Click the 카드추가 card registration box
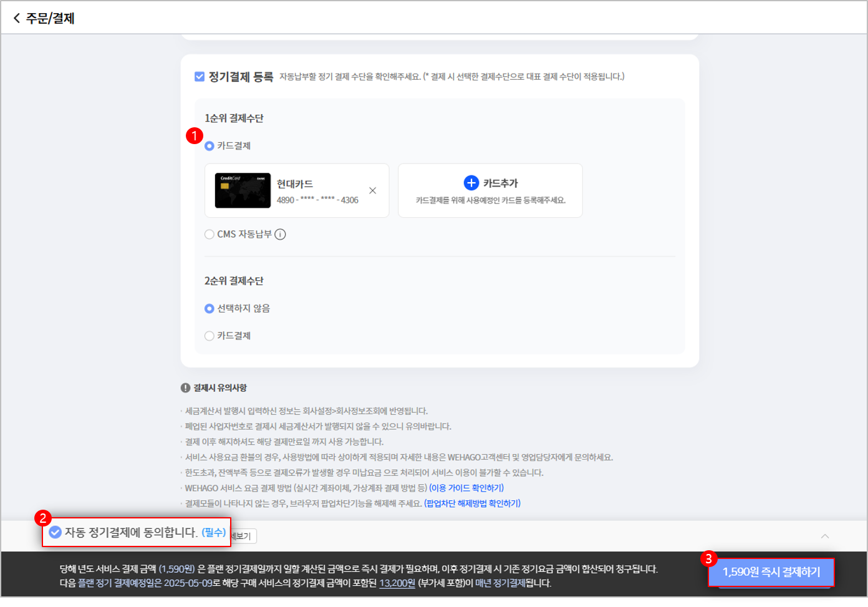 490,190
